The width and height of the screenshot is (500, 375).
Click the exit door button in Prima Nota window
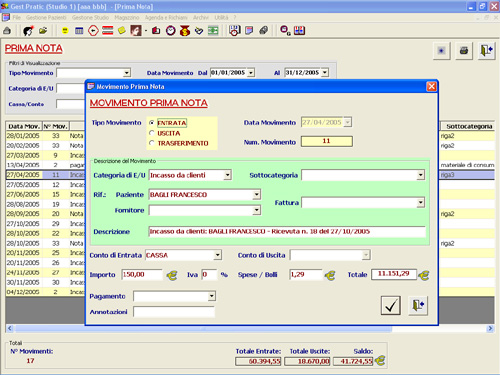(486, 51)
